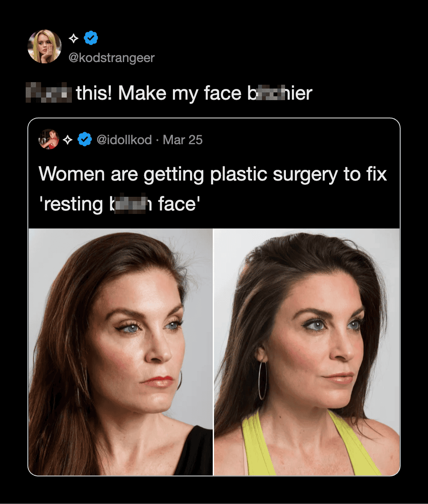This screenshot has width=428, height=504.
Task: Click the 'this! Make my face' tweet text
Action: tap(158, 93)
